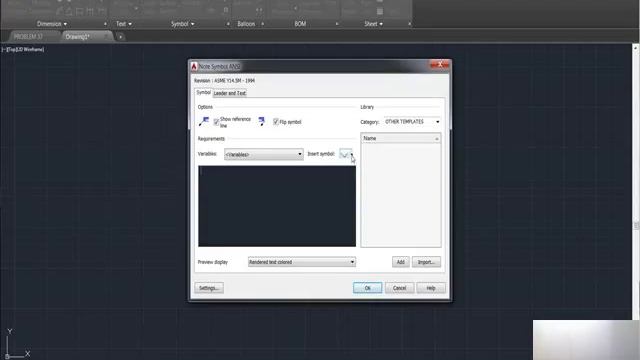This screenshot has height=360, width=640.
Task: Open the Settings button in the dialog
Action: pos(209,288)
